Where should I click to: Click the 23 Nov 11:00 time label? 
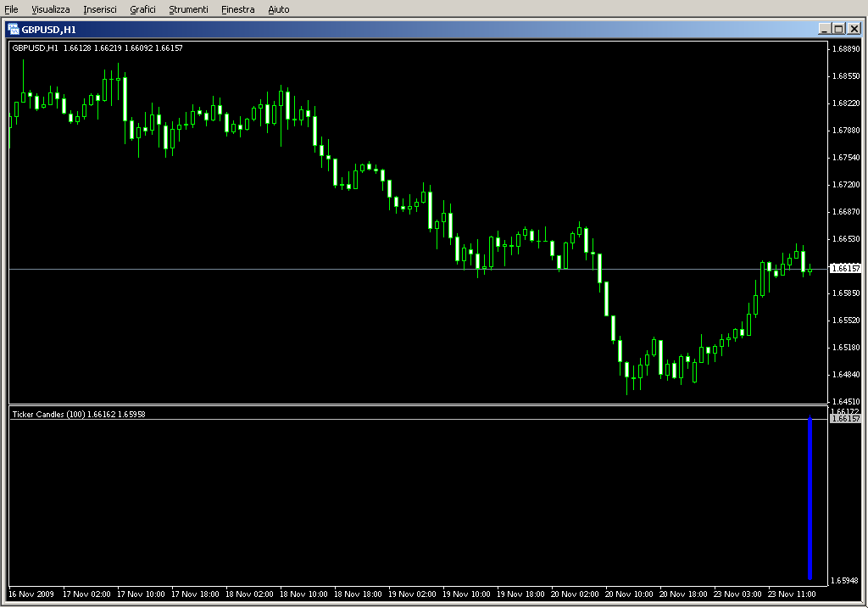tap(792, 594)
